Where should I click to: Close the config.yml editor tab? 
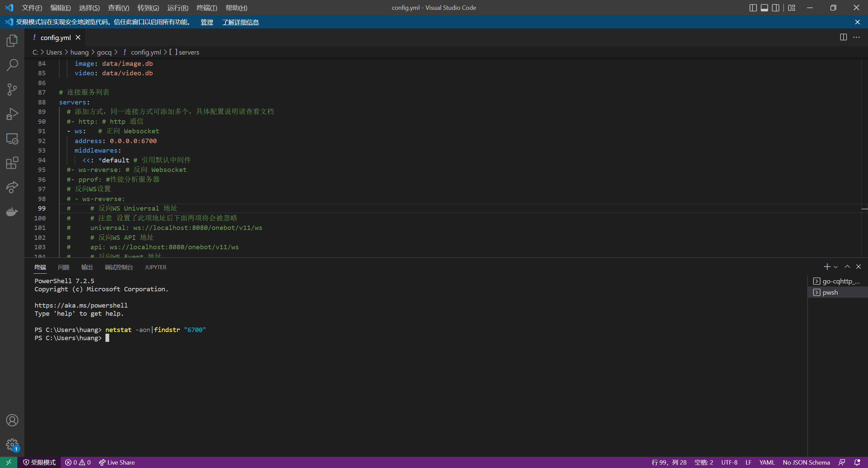[78, 37]
